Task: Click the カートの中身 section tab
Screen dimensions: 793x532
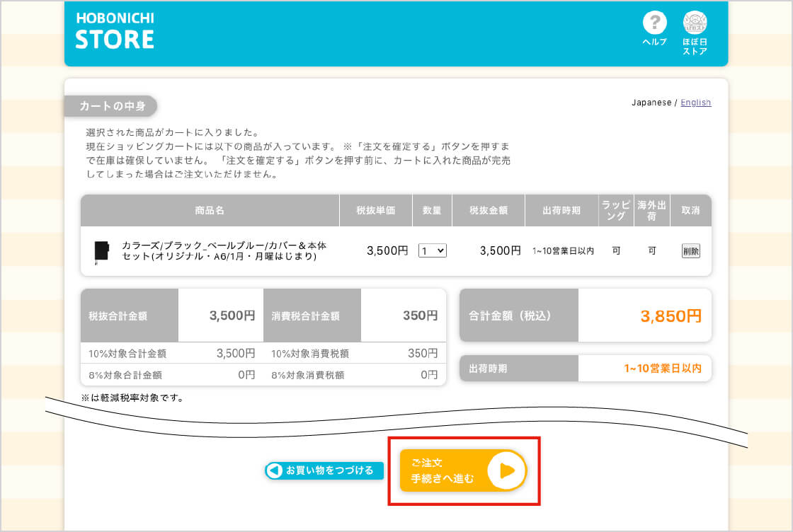Action: click(112, 106)
